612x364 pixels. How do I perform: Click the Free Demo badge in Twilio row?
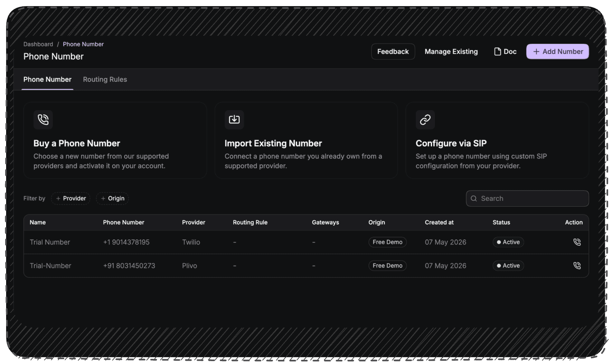pos(388,242)
